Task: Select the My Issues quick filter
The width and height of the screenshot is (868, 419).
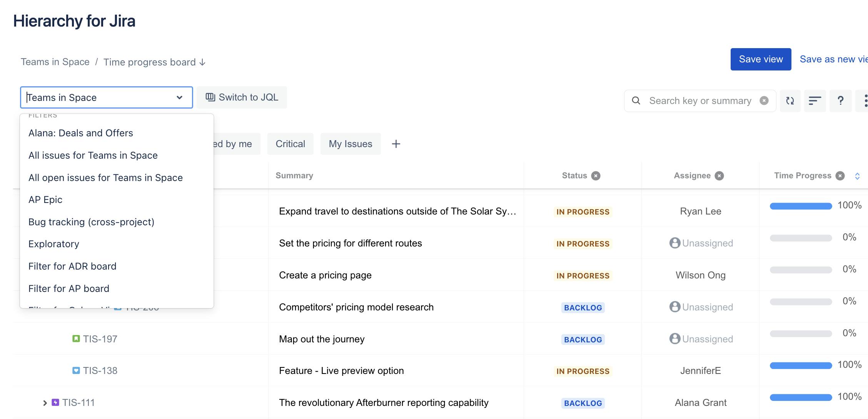Action: pos(351,144)
